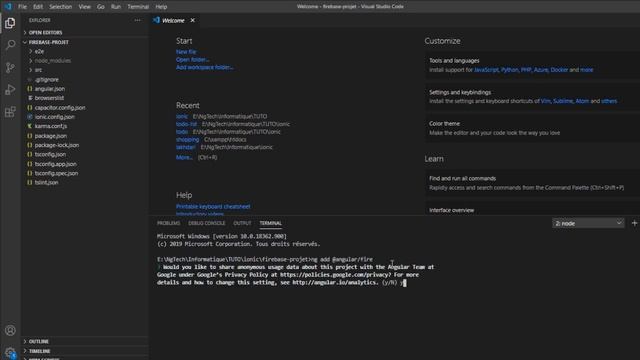
Task: Open the Run and Debug view
Action: click(x=10, y=89)
